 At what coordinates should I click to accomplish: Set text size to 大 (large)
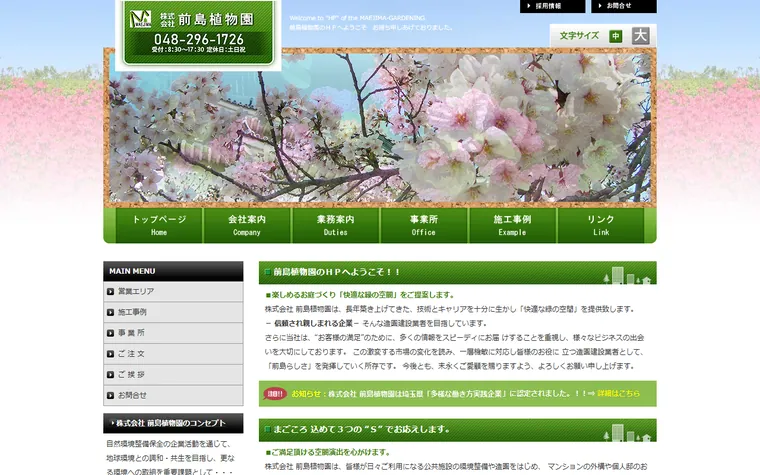640,35
